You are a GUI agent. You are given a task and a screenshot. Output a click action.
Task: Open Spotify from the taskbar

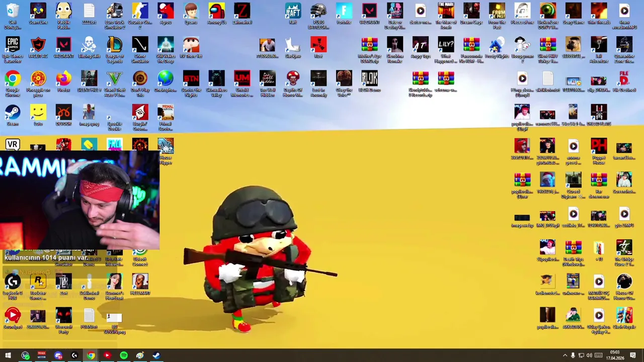coord(123,355)
